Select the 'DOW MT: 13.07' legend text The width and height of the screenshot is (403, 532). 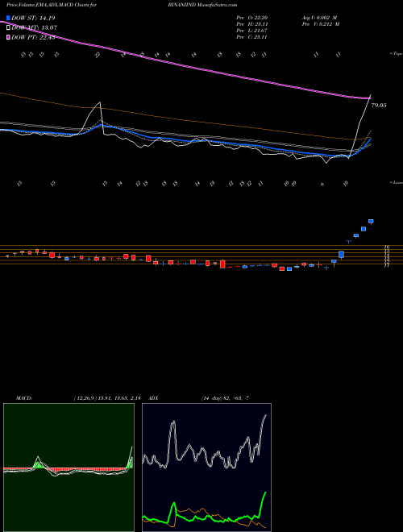click(34, 27)
